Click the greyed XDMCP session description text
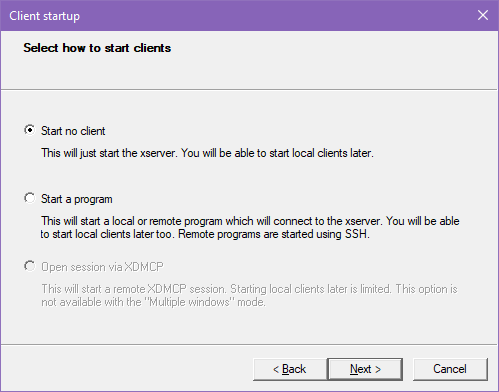The image size is (499, 392). [x=249, y=295]
